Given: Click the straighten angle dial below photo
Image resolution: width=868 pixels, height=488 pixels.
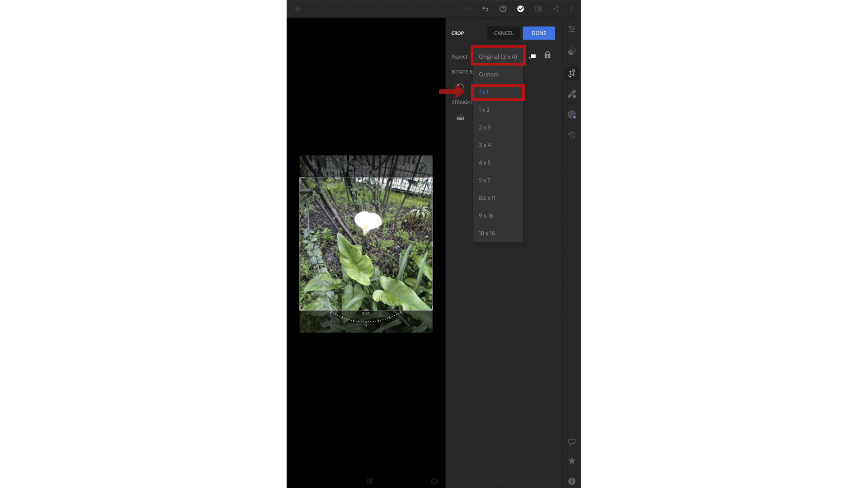Looking at the screenshot, I should pos(366,318).
